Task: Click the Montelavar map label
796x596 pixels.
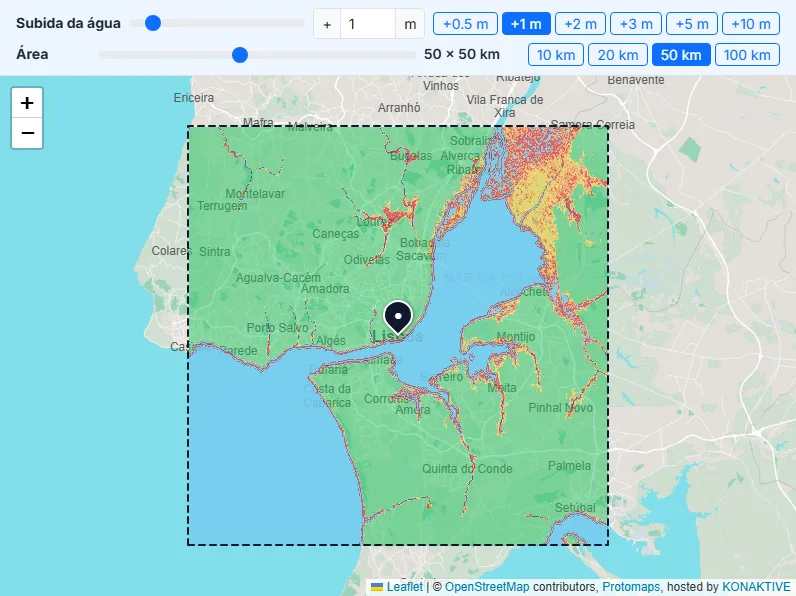Action: 255,193
